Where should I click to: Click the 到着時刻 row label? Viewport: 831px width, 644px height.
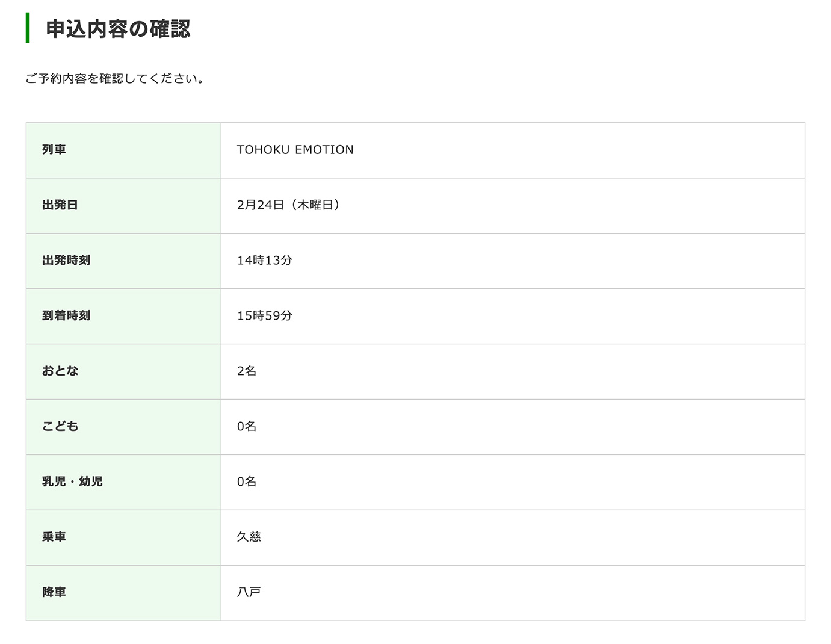click(66, 316)
